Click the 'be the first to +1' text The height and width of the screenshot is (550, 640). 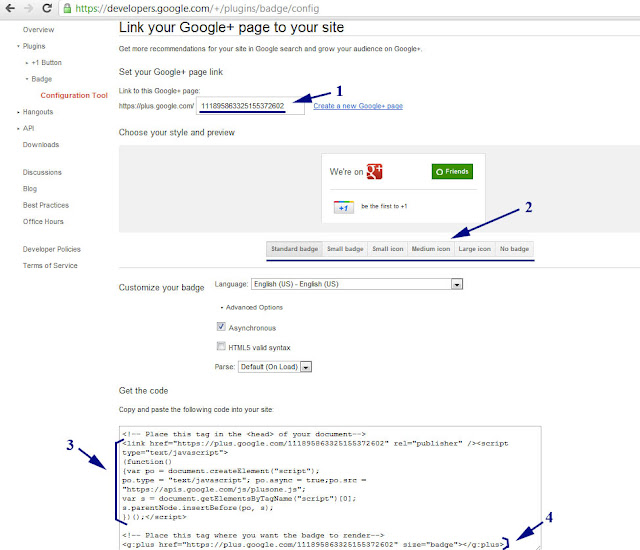click(x=384, y=206)
